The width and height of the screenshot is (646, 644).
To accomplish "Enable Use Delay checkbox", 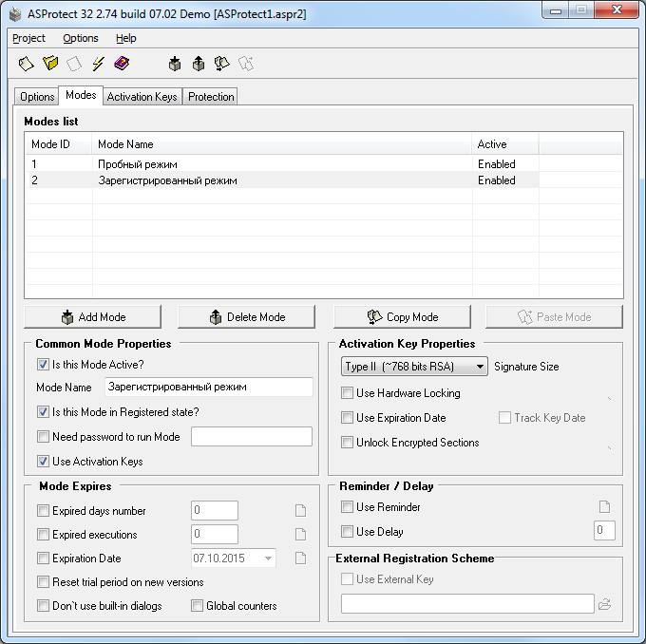I will [x=347, y=532].
